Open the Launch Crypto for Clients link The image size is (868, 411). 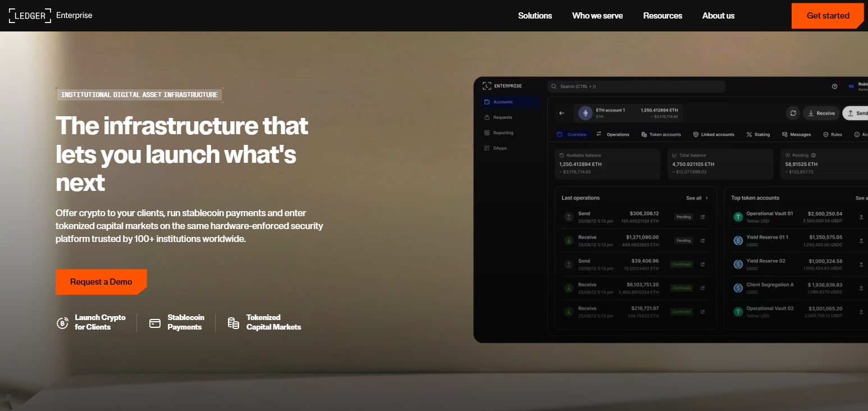pos(100,322)
